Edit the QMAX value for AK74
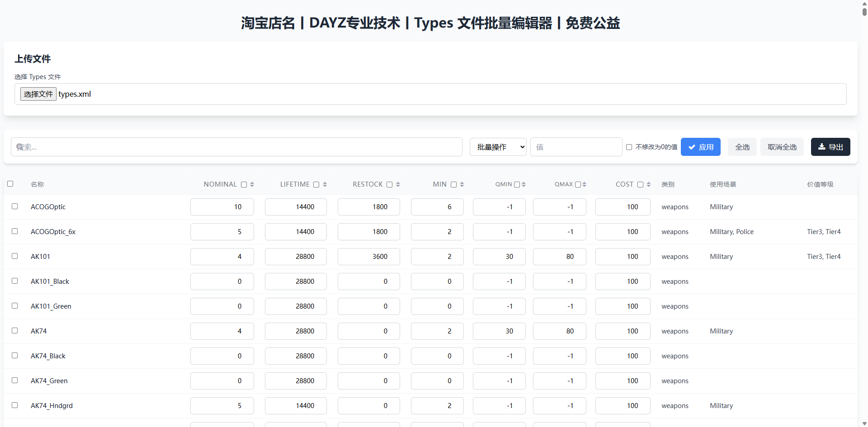 click(x=560, y=331)
